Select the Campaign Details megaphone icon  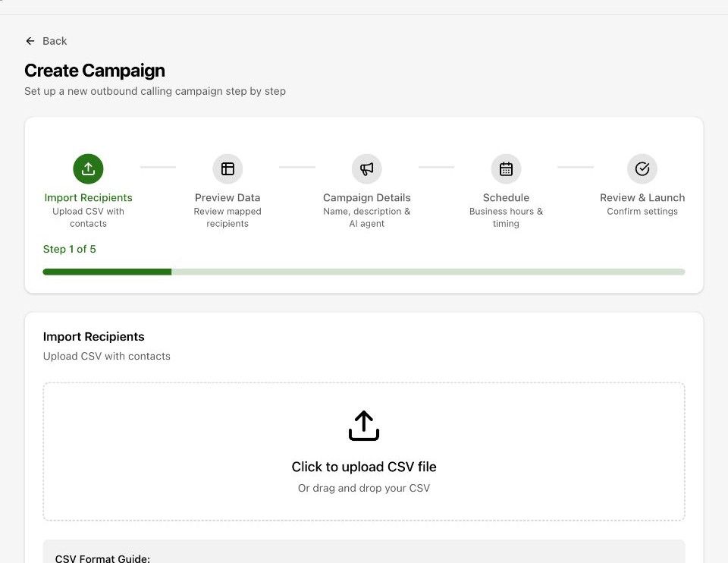click(x=367, y=168)
